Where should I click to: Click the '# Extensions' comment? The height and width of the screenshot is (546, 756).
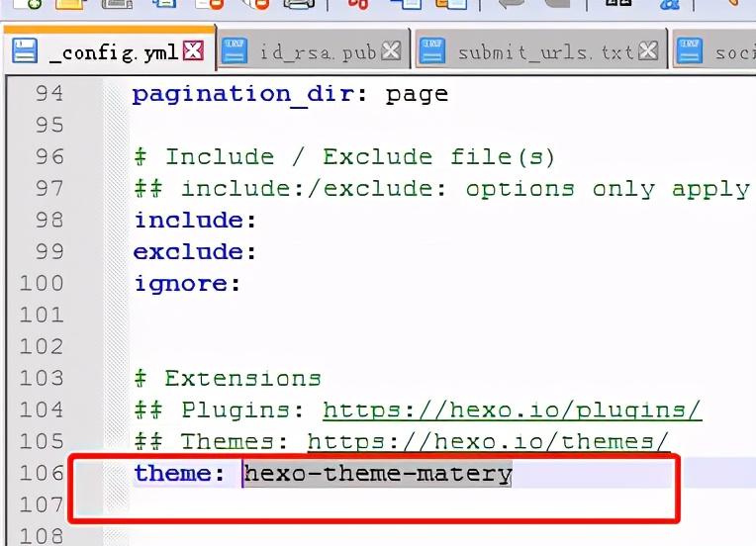pyautogui.click(x=228, y=378)
